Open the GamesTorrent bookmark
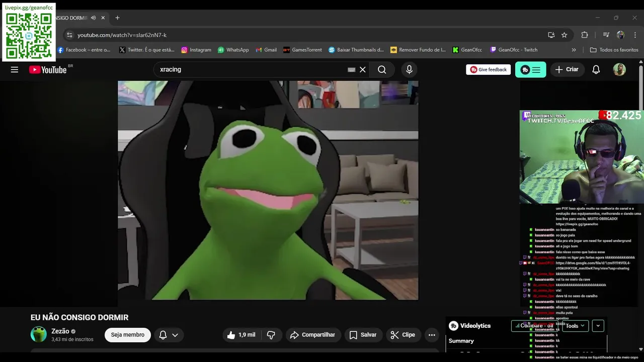Image resolution: width=644 pixels, height=362 pixels. tap(302, 50)
